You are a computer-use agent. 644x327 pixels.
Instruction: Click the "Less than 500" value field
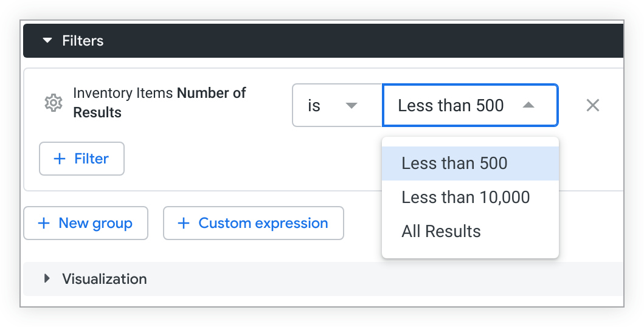point(451,106)
